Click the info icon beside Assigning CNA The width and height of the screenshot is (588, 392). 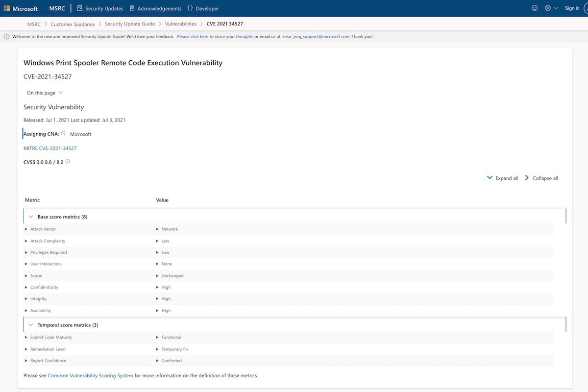click(x=63, y=133)
